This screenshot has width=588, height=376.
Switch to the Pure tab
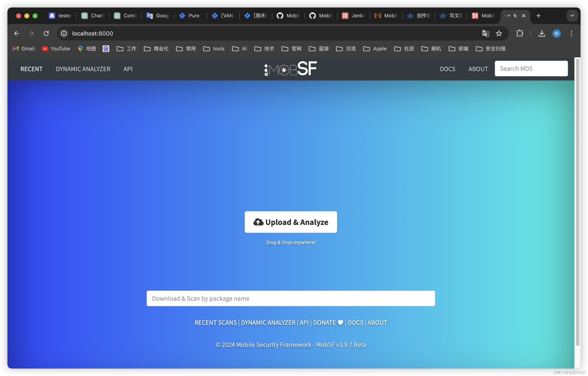191,16
